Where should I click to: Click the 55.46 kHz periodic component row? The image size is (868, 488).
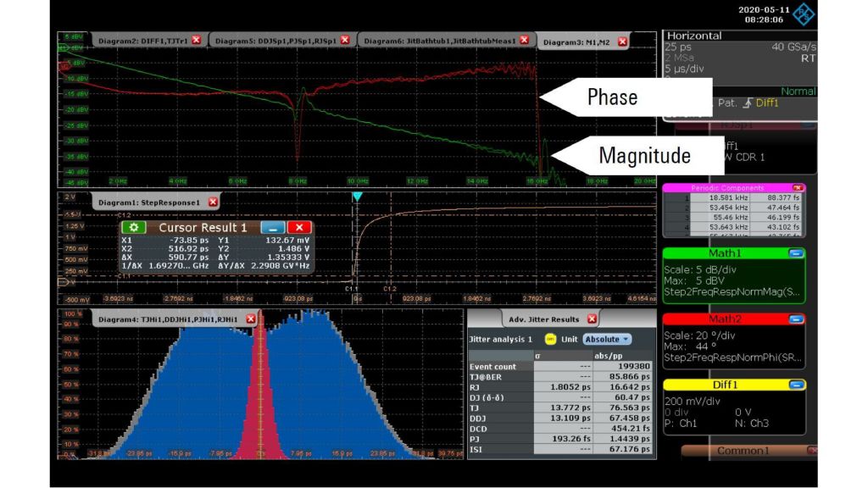[734, 218]
